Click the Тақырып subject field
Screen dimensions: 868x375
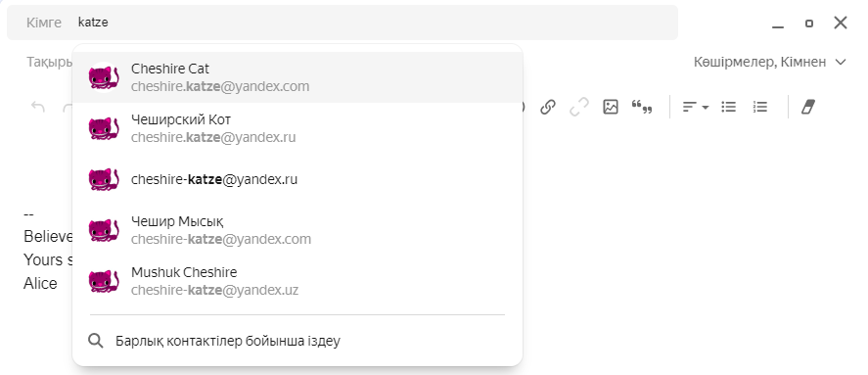point(49,62)
